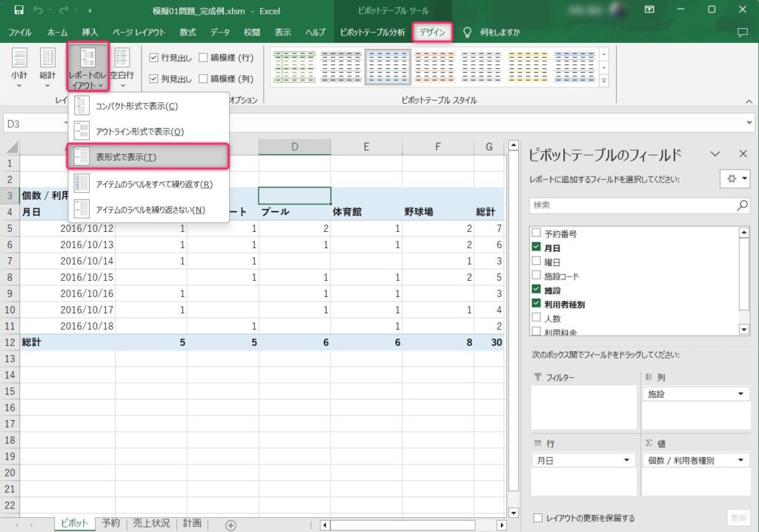Image resolution: width=759 pixels, height=532 pixels.
Task: Open the field list gear tools dropdown
Action: point(734,178)
